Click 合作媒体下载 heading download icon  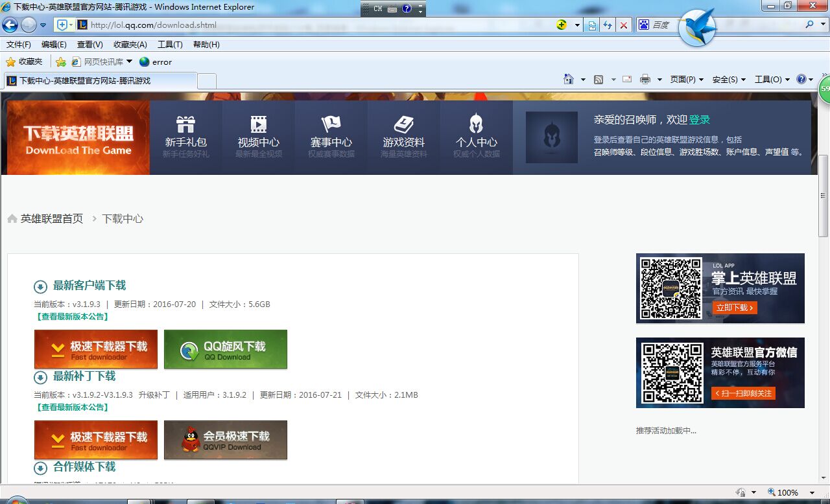pos(40,468)
